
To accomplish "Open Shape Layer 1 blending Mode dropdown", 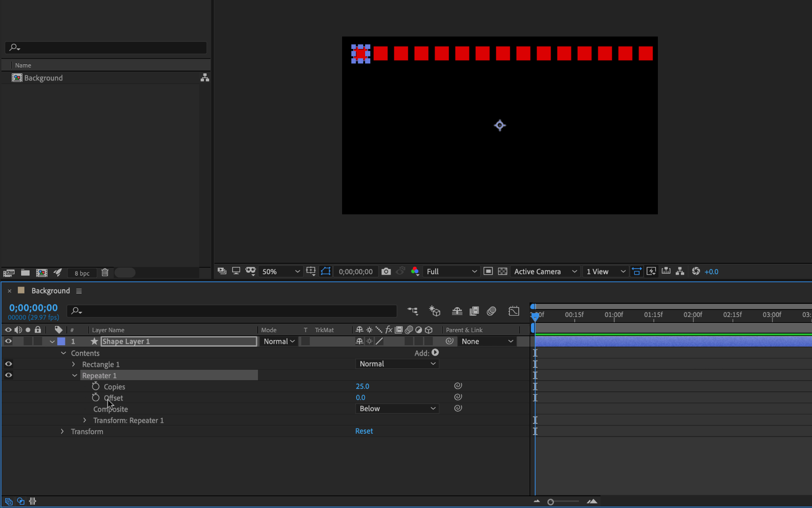I will 279,341.
